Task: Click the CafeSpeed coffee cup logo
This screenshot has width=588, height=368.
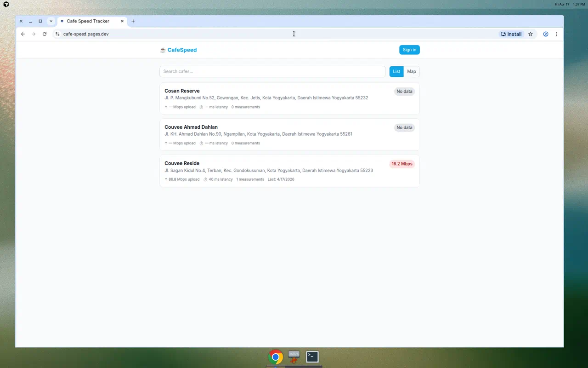Action: click(163, 50)
